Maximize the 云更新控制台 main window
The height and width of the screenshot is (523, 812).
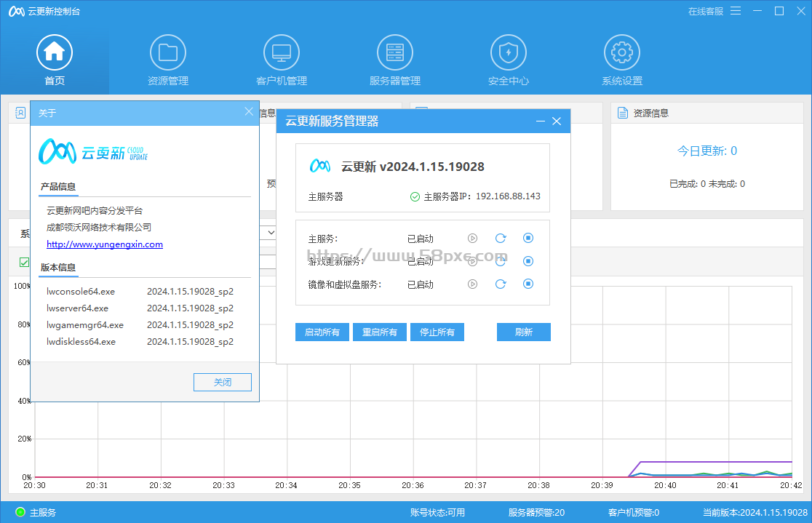point(779,11)
